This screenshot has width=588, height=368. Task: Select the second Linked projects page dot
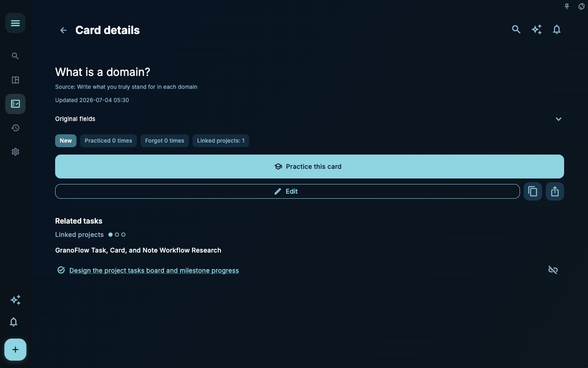(x=117, y=235)
